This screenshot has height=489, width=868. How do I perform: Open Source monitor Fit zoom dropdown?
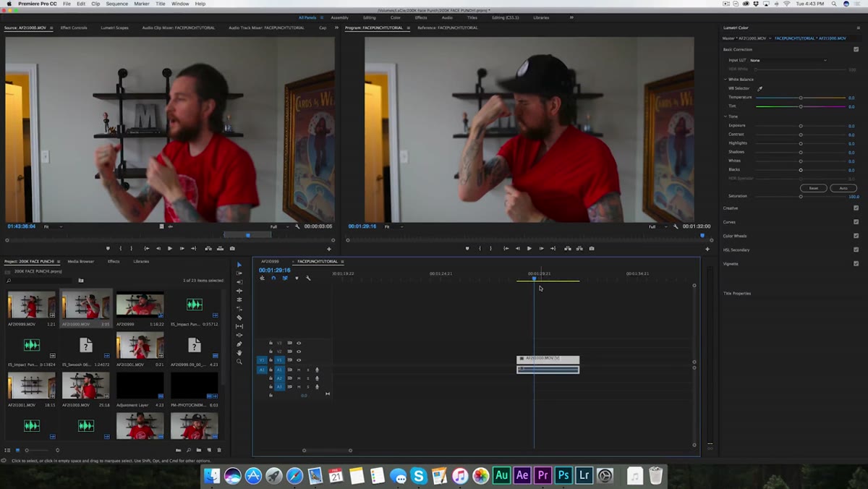(53, 226)
